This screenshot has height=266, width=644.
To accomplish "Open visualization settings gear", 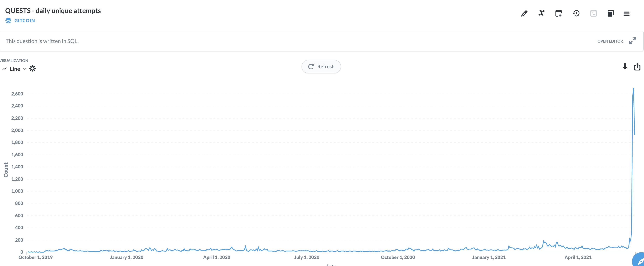I will tap(32, 68).
